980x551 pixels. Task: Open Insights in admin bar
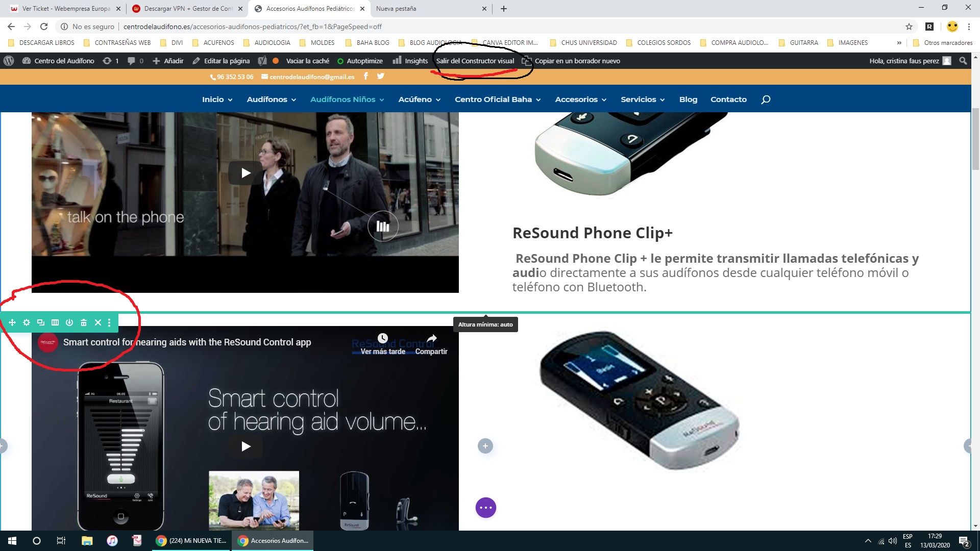click(x=410, y=61)
